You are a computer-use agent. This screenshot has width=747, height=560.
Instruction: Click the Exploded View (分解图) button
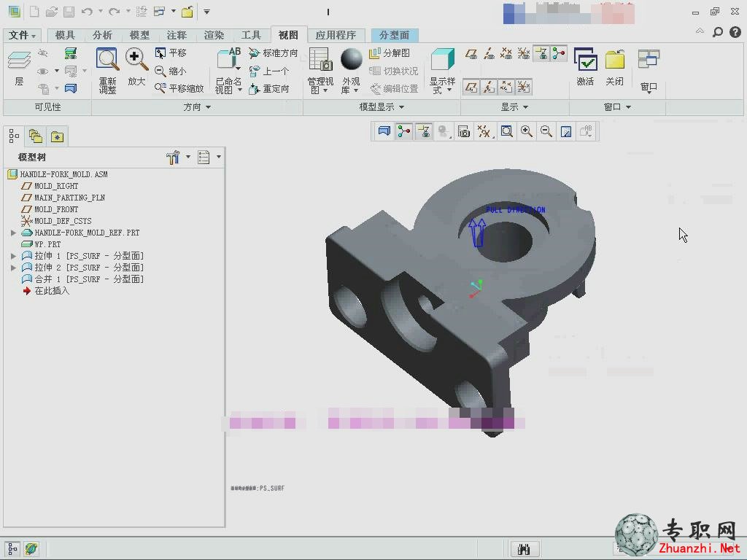[x=390, y=52]
